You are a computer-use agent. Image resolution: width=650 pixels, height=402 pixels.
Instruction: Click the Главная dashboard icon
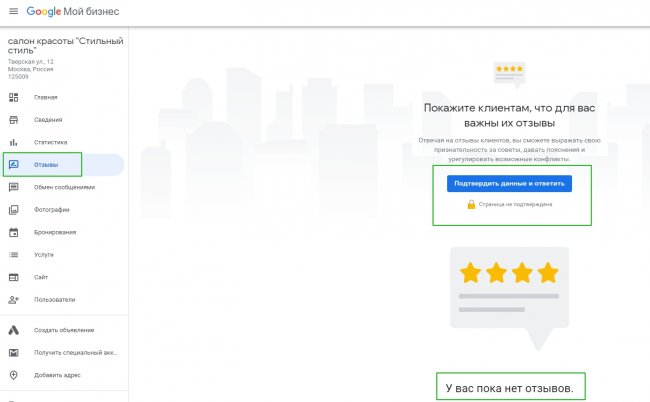click(x=14, y=97)
